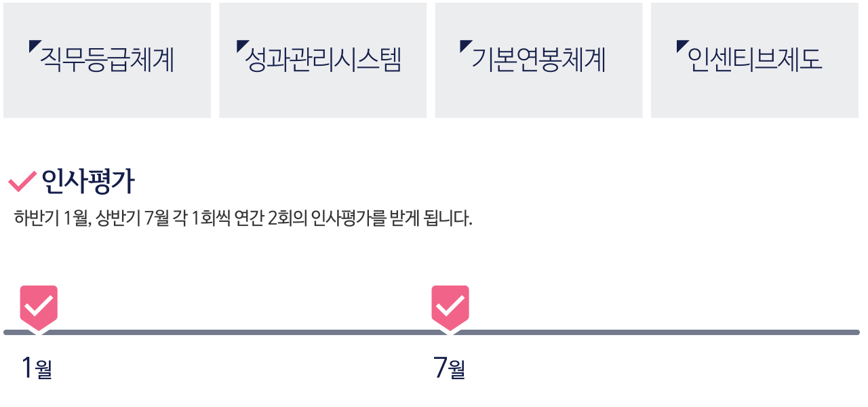Click the corner triangle icon on 인센티브제도
Screen dimensions: 868x407
(681, 45)
